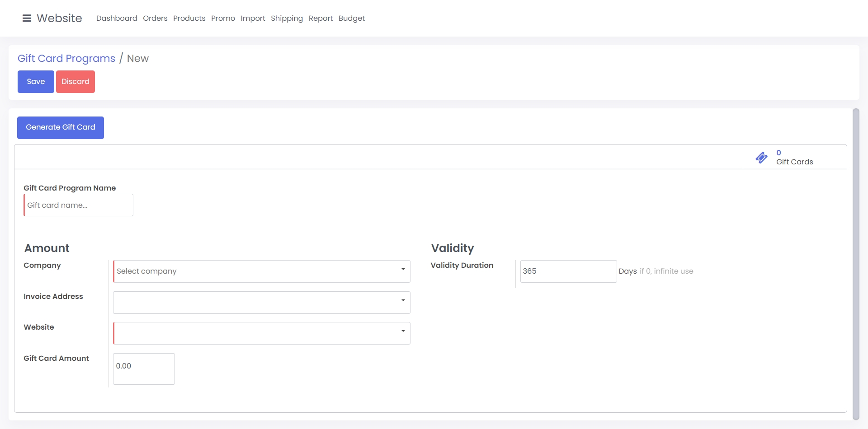Screen dimensions: 868x429
Task: Discard the gift card program changes
Action: 75,82
